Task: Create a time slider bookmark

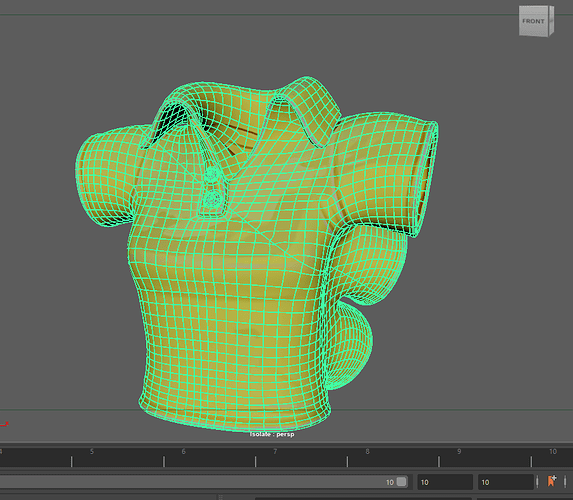Action: [551, 481]
